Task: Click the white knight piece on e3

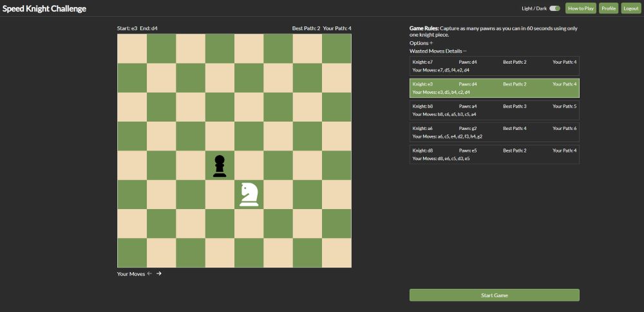Action: pos(249,194)
